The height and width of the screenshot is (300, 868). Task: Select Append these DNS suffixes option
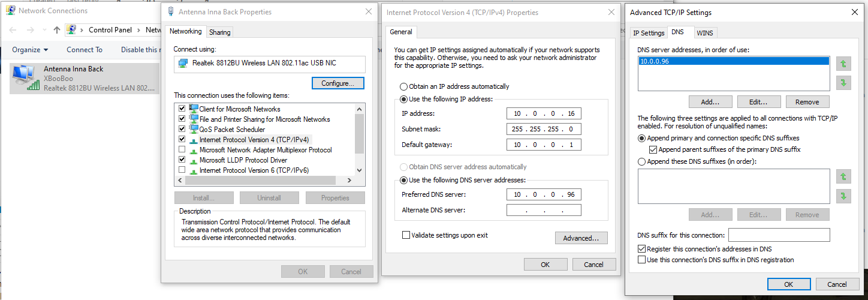642,161
